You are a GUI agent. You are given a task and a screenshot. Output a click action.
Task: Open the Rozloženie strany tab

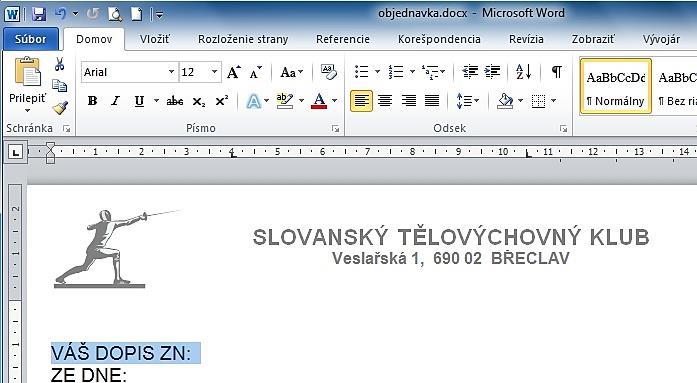click(x=243, y=39)
